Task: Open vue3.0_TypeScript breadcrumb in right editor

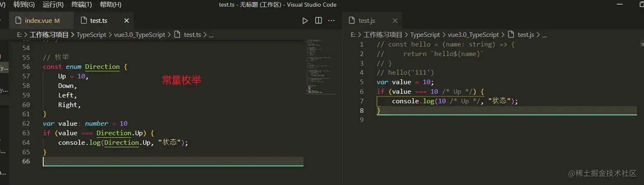Action: 473,35
